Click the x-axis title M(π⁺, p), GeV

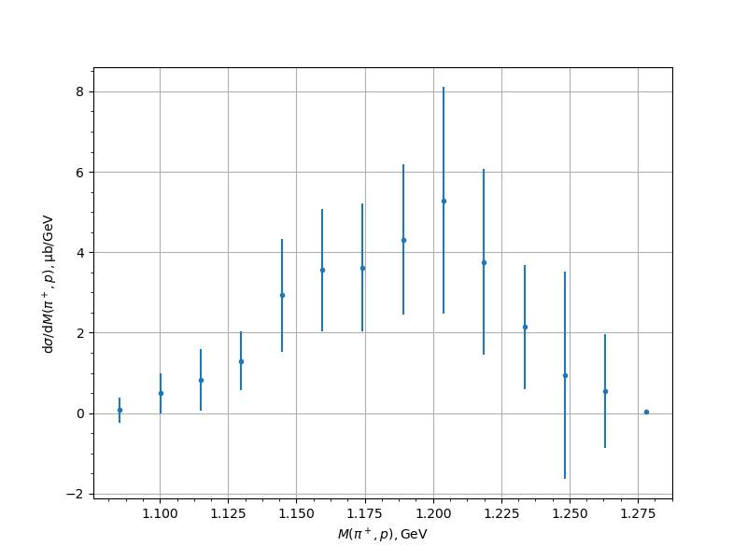point(382,534)
